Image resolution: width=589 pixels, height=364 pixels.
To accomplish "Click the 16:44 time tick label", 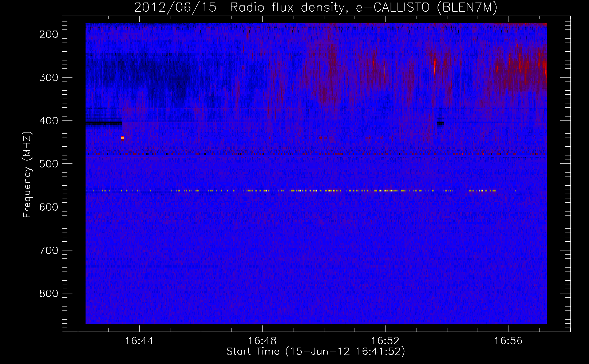I will point(139,341).
